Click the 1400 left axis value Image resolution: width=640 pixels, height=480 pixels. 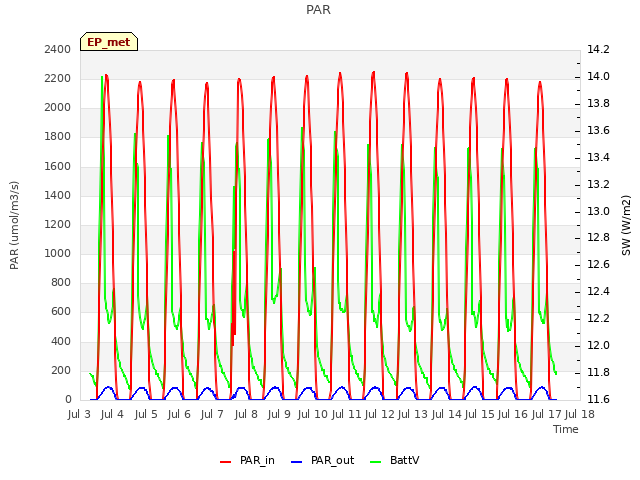(58, 196)
